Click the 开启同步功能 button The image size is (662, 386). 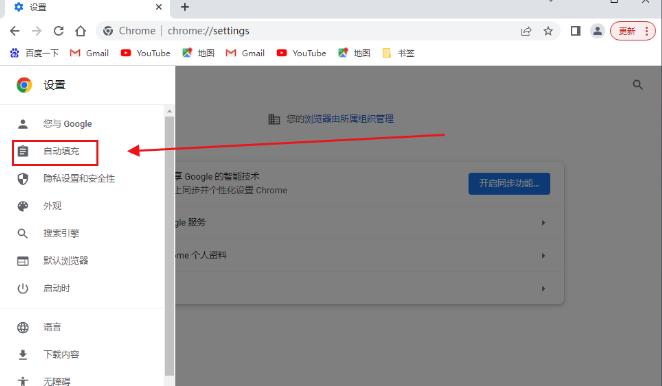[509, 183]
